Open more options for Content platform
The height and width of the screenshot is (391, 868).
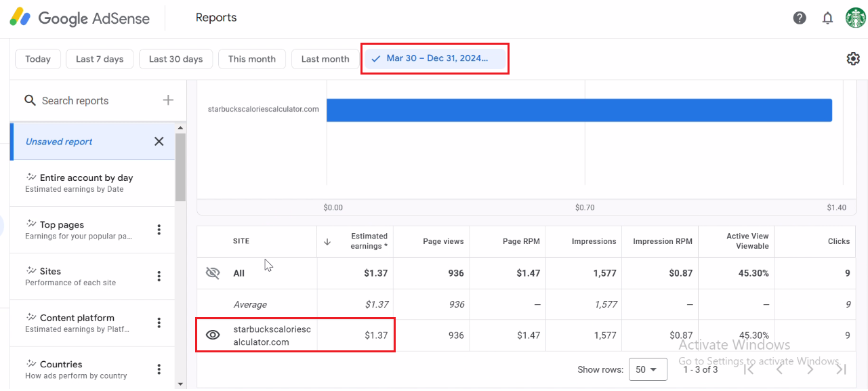click(159, 323)
